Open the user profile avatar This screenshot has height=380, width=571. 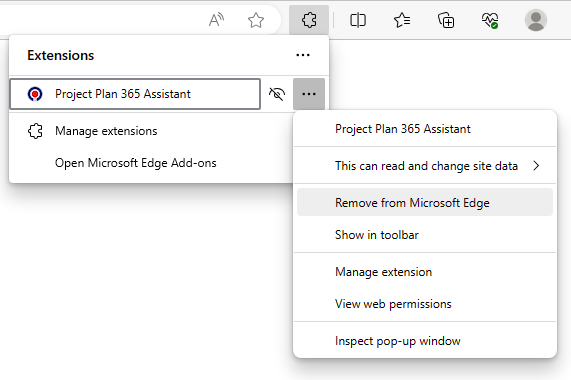click(x=536, y=20)
